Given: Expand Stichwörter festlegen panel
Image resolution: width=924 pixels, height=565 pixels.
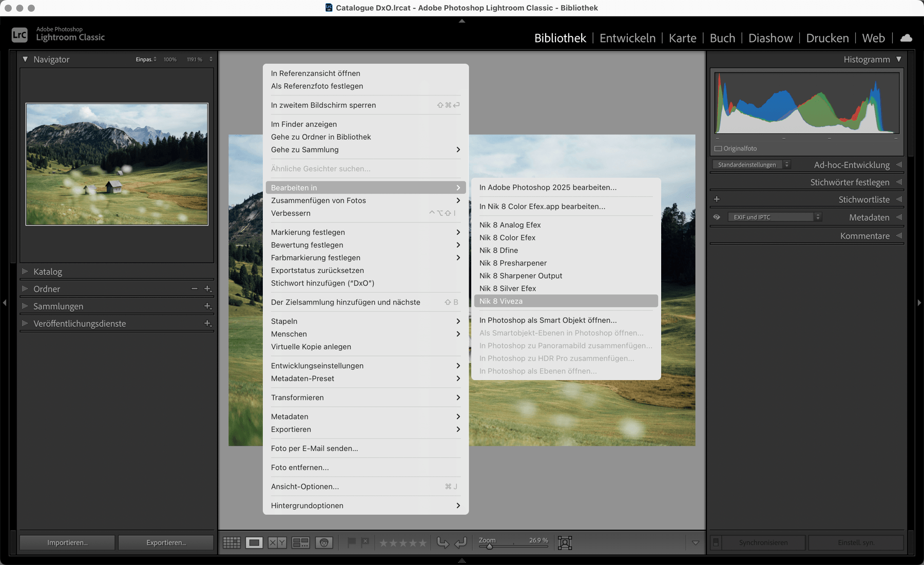Looking at the screenshot, I should pos(899,182).
